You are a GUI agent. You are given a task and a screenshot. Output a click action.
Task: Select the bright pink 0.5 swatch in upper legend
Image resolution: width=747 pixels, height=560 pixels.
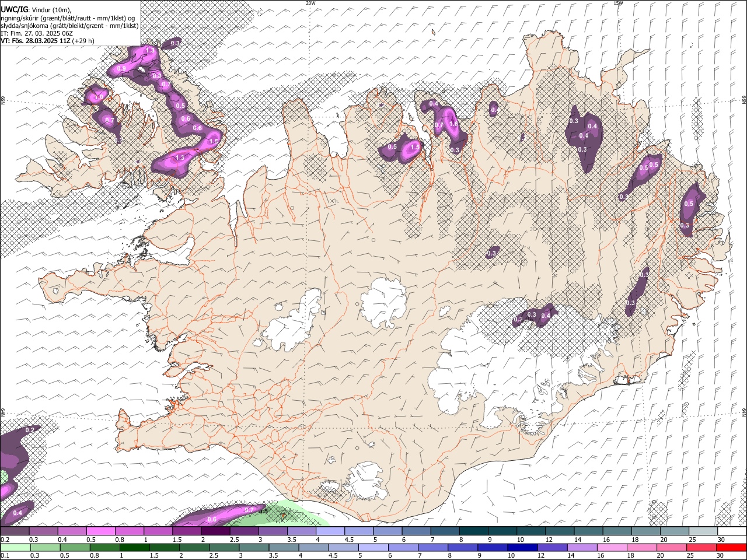(100, 531)
